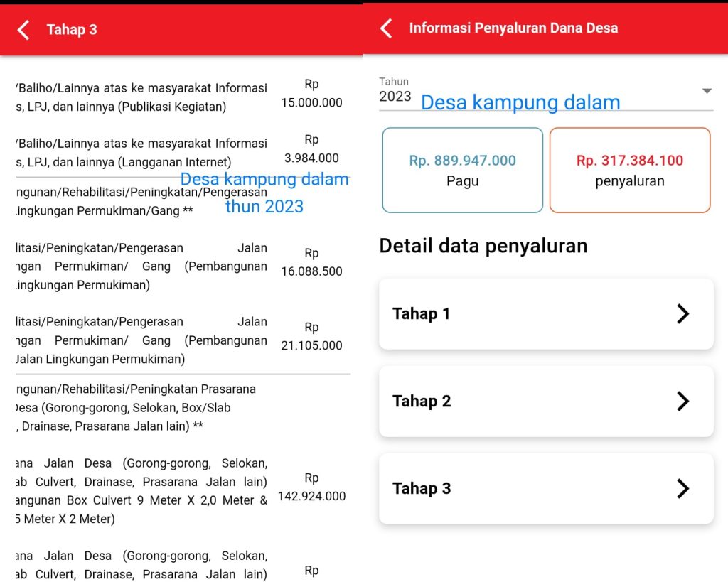Select the Box Culvert 9 Meter item
The height and width of the screenshot is (582, 728).
pyautogui.click(x=141, y=491)
